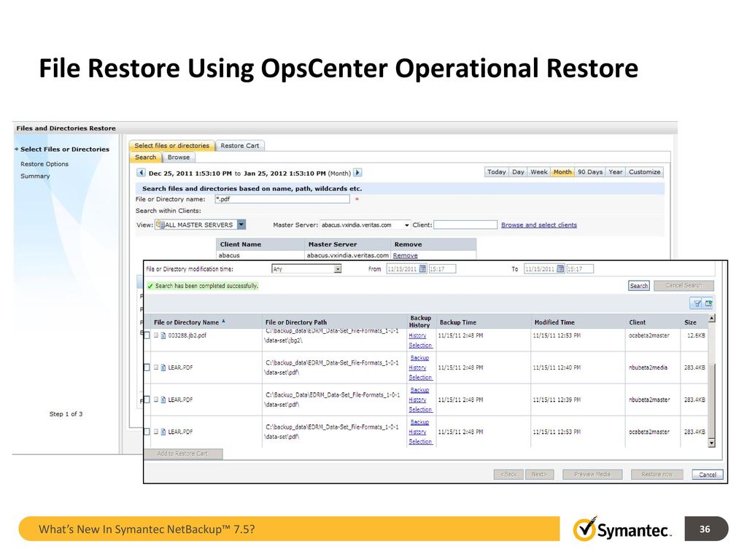747x560 pixels.
Task: Click file icon of LEAR.PDF from nbubeta2media
Action: (x=163, y=367)
